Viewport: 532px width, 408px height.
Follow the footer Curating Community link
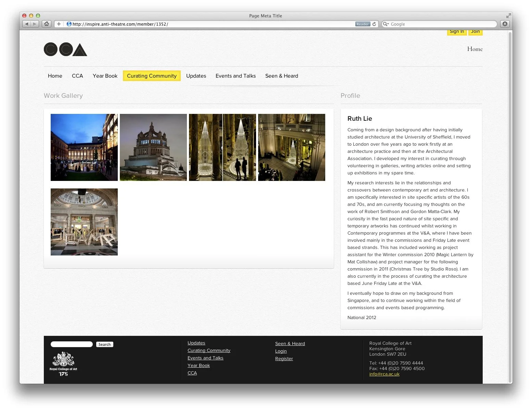tap(209, 351)
